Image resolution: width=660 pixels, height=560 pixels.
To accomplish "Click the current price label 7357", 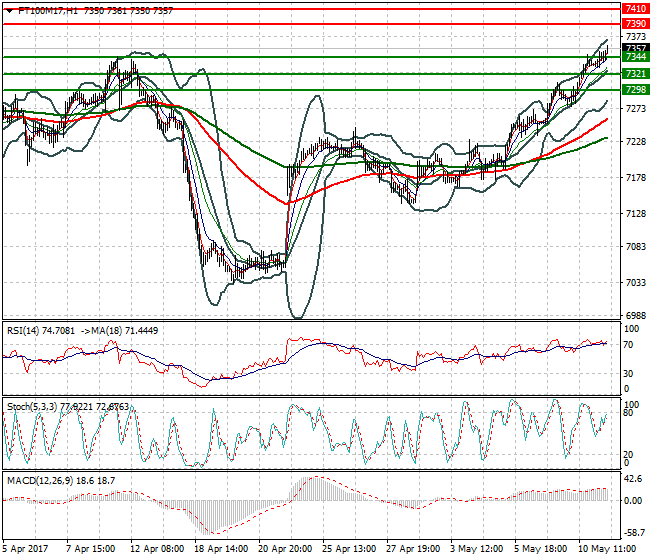I will coord(635,48).
